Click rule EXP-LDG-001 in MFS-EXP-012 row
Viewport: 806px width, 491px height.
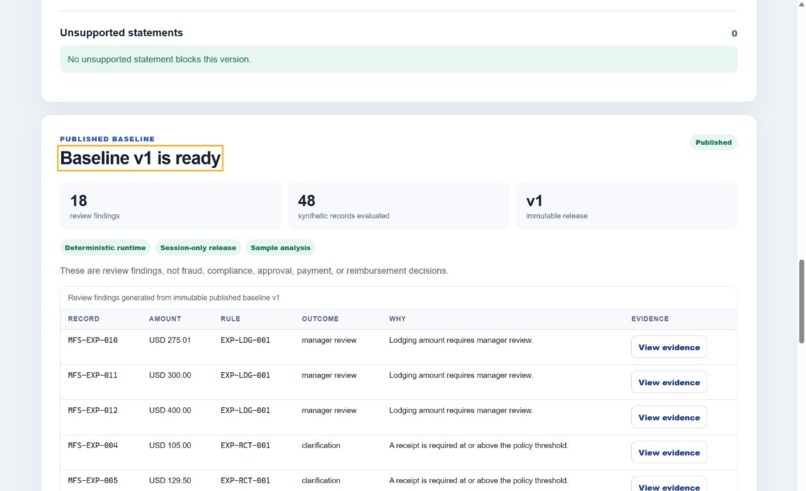(245, 410)
